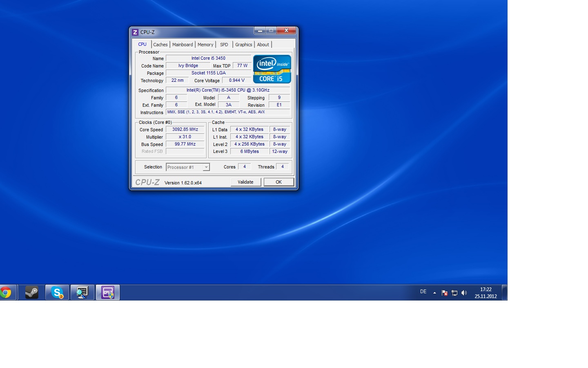Click the Package value Socket 1155 LGA
588x368 pixels.
coord(208,73)
